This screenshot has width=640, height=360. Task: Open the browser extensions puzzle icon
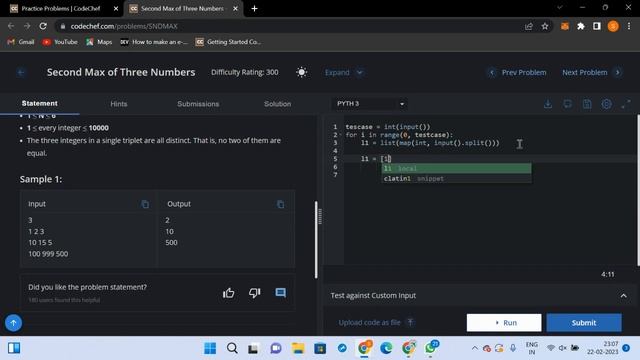(x=581, y=26)
